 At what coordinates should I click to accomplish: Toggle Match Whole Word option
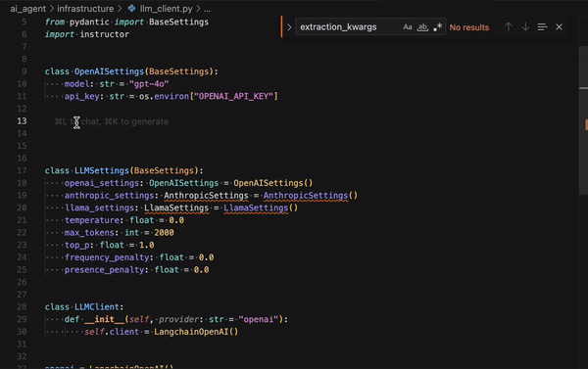pos(422,27)
